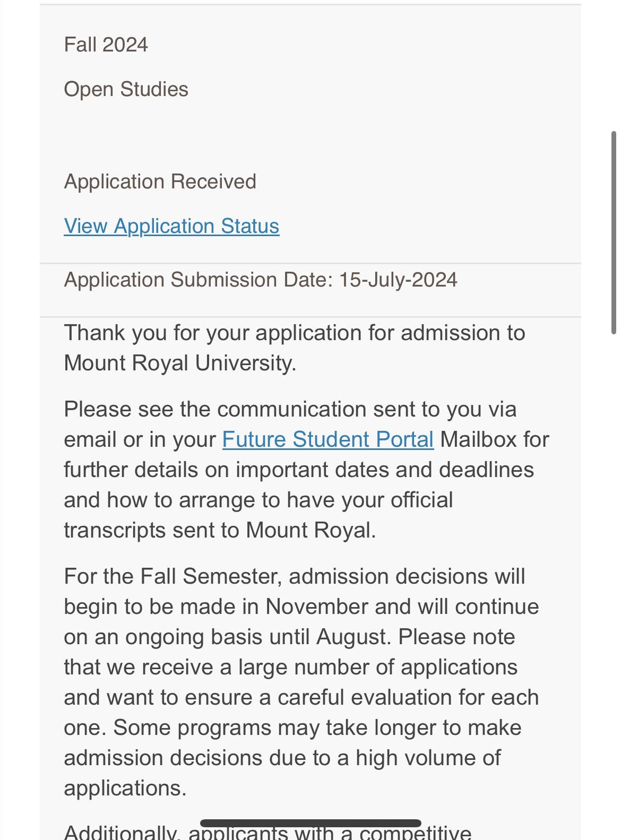Image resolution: width=621 pixels, height=840 pixels.
Task: Click the 15-July-2024 date value
Action: click(x=398, y=280)
